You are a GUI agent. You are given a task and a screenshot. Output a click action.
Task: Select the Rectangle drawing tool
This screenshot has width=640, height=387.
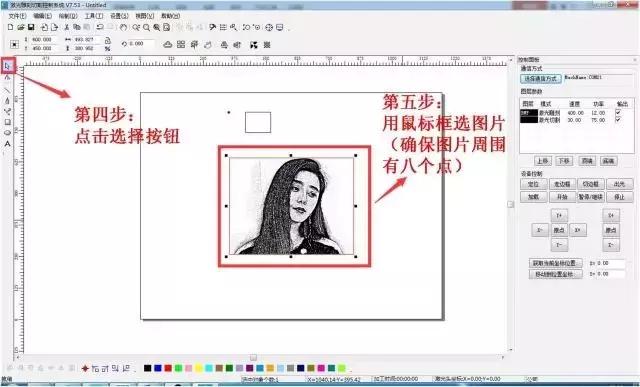(x=7, y=122)
